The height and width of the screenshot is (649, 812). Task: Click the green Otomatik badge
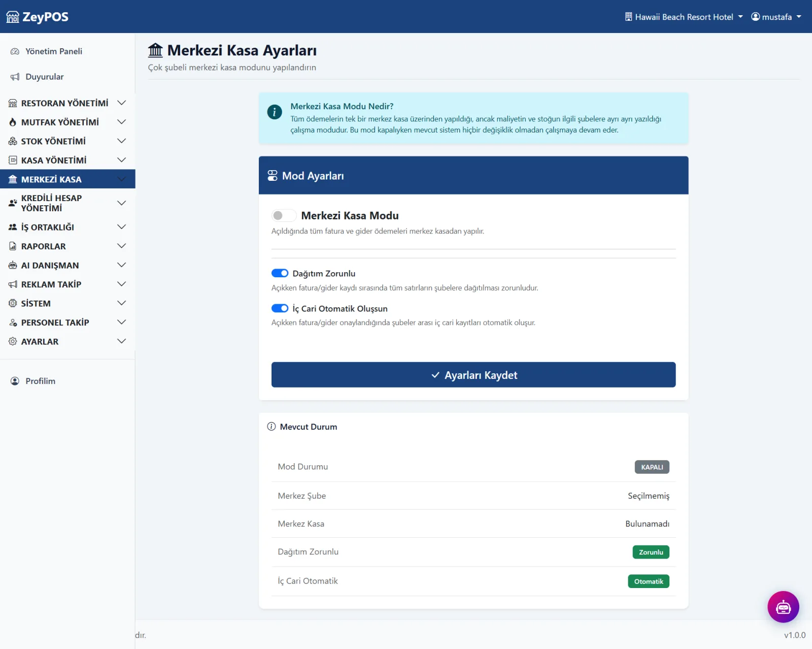tap(649, 581)
